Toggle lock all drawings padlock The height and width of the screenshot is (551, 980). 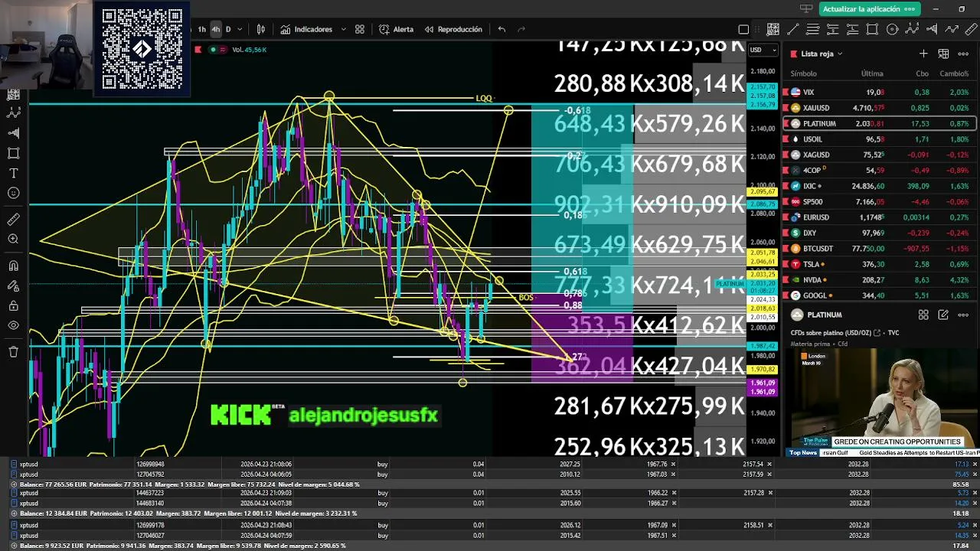[13, 306]
